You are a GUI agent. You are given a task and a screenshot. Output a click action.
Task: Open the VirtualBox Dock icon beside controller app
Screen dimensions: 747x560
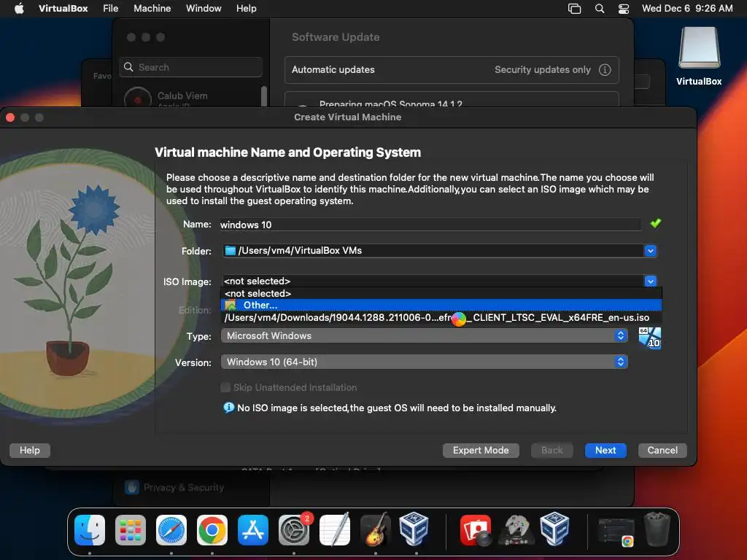[554, 529]
